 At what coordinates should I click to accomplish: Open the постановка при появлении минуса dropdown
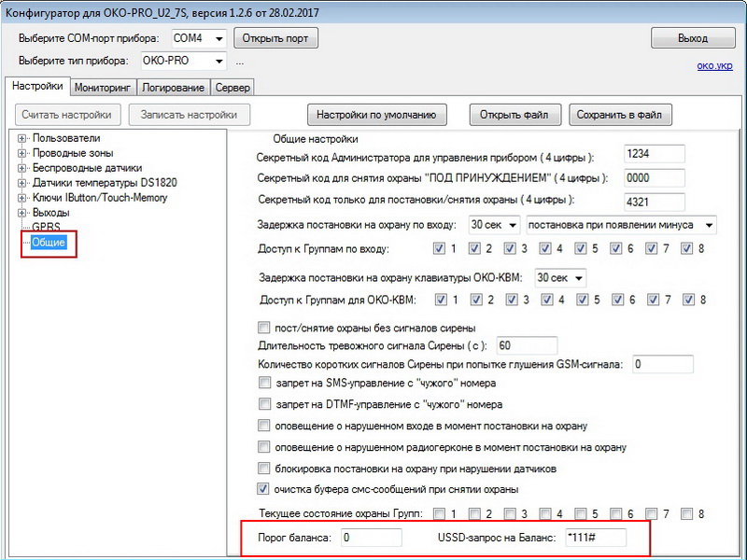point(621,225)
